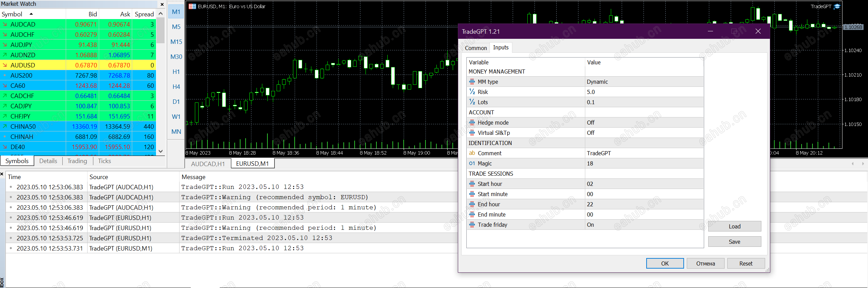
Task: Open the AUDCAD,H1 chart tab
Action: pos(208,164)
